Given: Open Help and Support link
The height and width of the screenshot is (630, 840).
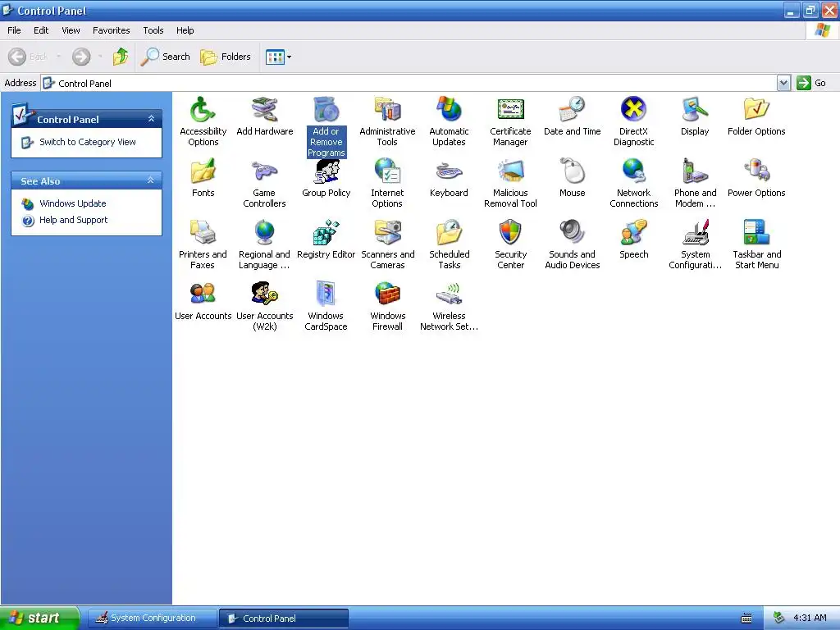Looking at the screenshot, I should click(x=73, y=220).
